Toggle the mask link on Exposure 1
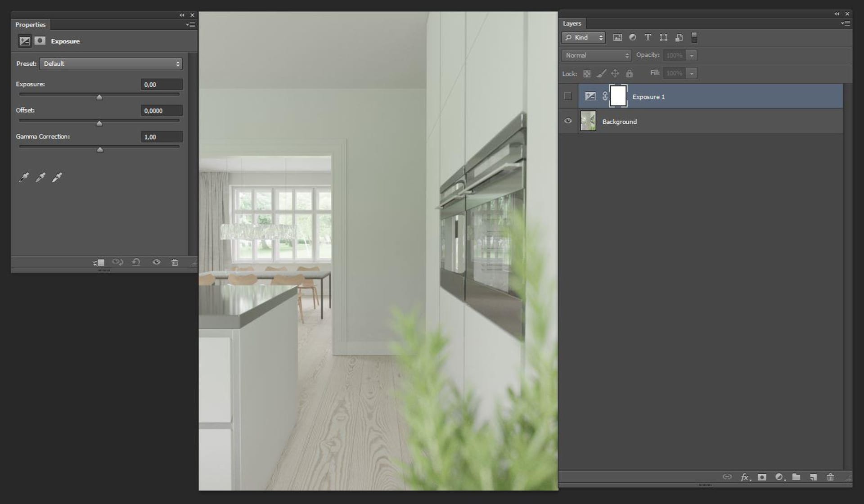The width and height of the screenshot is (864, 504). coord(605,96)
